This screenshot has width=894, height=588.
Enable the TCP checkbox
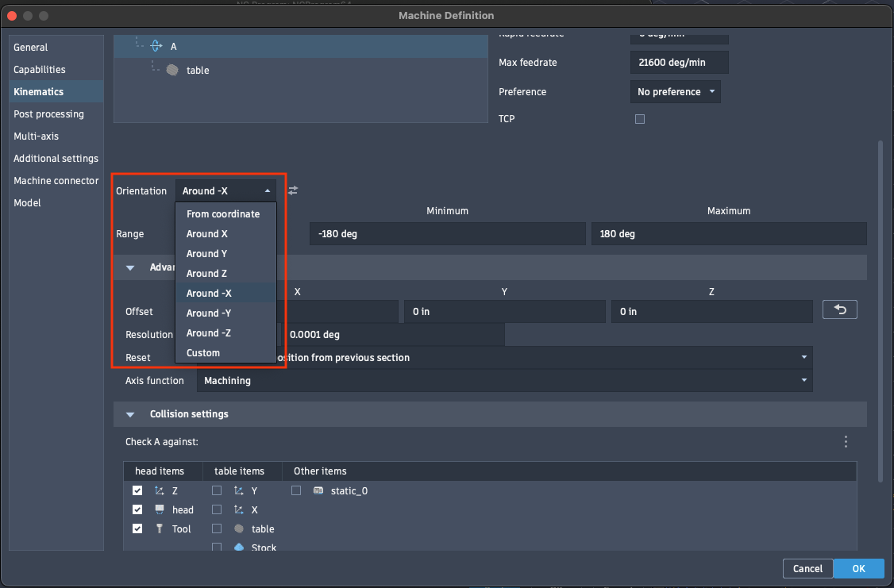click(x=640, y=119)
